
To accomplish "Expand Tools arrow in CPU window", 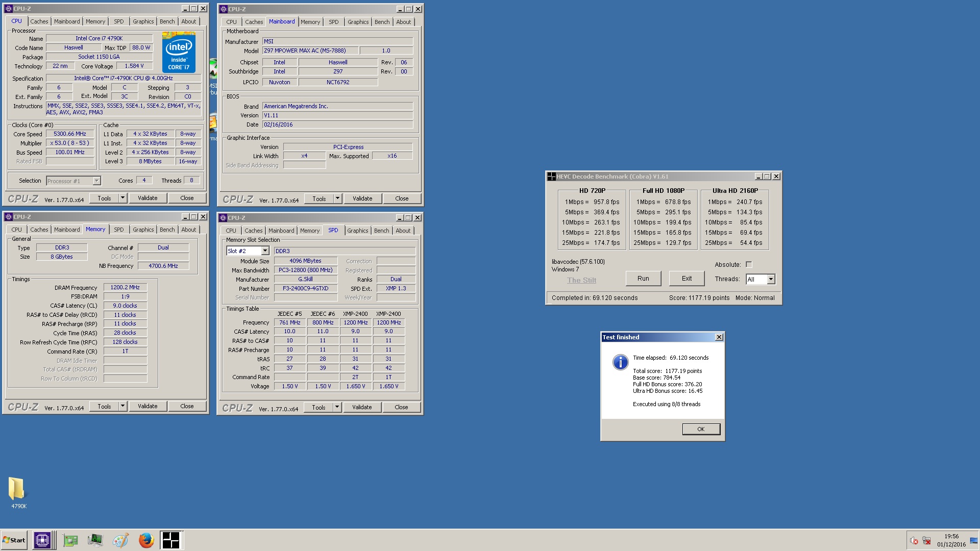I will pos(122,198).
